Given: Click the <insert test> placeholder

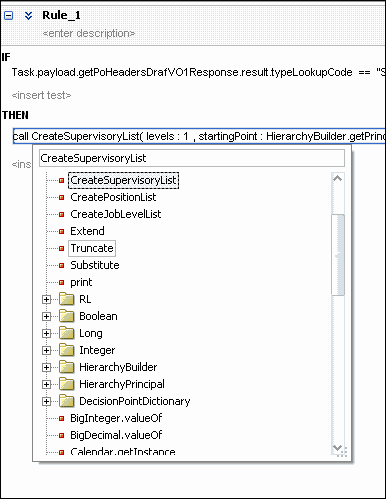Looking at the screenshot, I should tap(41, 95).
